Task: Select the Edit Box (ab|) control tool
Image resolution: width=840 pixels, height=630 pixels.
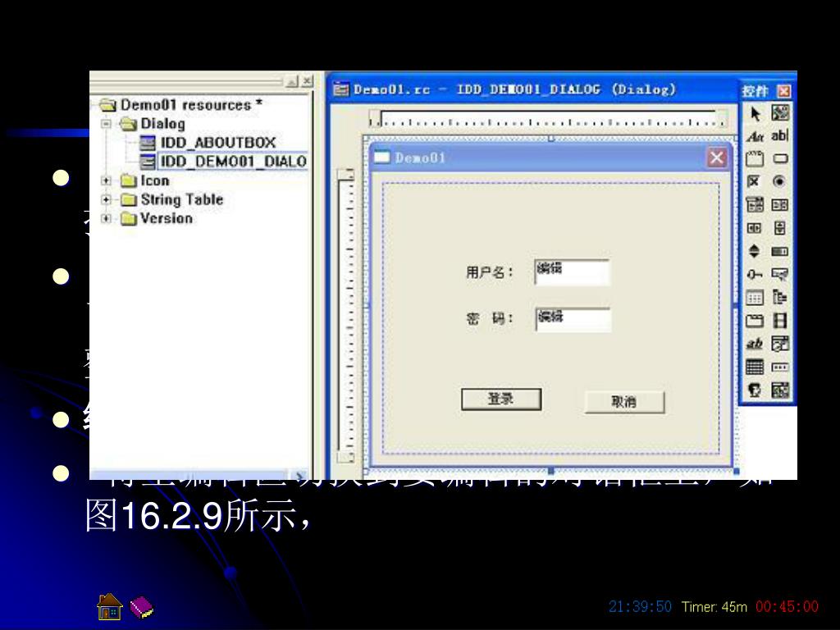Action: (780, 136)
